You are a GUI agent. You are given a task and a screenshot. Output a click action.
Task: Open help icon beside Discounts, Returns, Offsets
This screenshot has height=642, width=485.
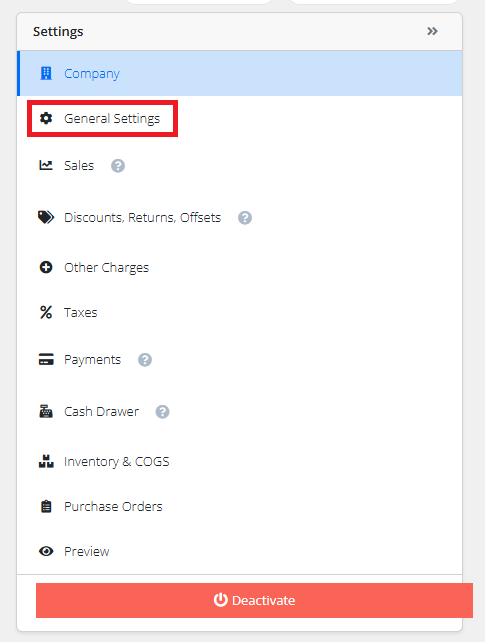pos(245,217)
